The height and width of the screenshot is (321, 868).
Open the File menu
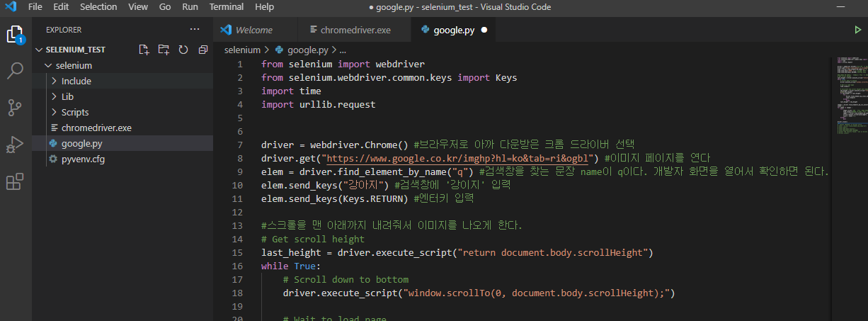tap(35, 7)
